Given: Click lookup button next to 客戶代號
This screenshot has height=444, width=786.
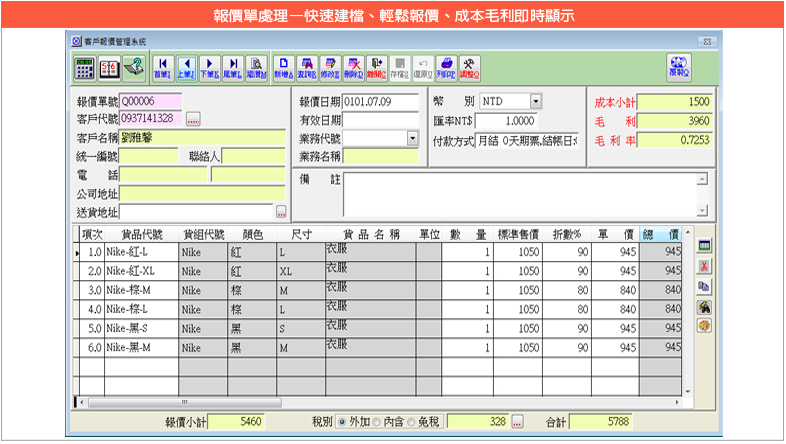Looking at the screenshot, I should tap(193, 119).
